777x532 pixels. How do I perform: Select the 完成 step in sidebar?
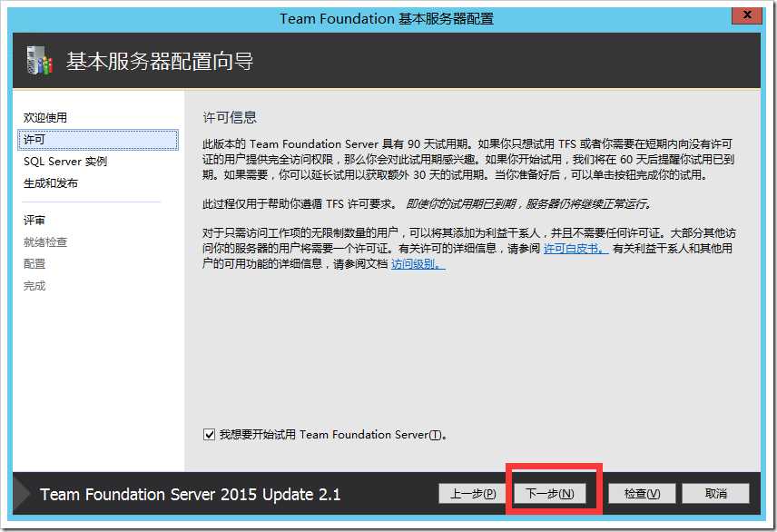[x=34, y=286]
